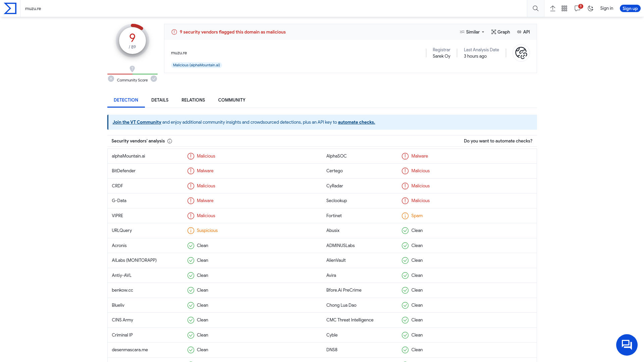The image size is (644, 362).
Task: Click CyRadar Malicious alert icon
Action: coord(405,186)
